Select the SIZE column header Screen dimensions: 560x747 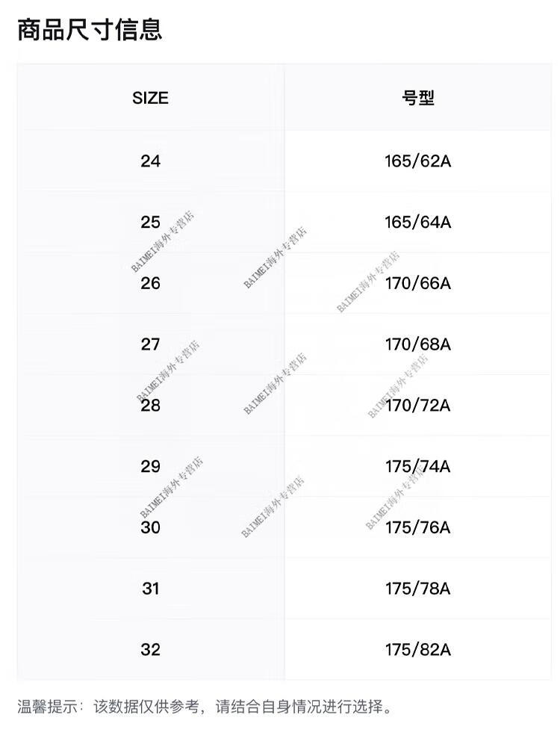click(151, 98)
